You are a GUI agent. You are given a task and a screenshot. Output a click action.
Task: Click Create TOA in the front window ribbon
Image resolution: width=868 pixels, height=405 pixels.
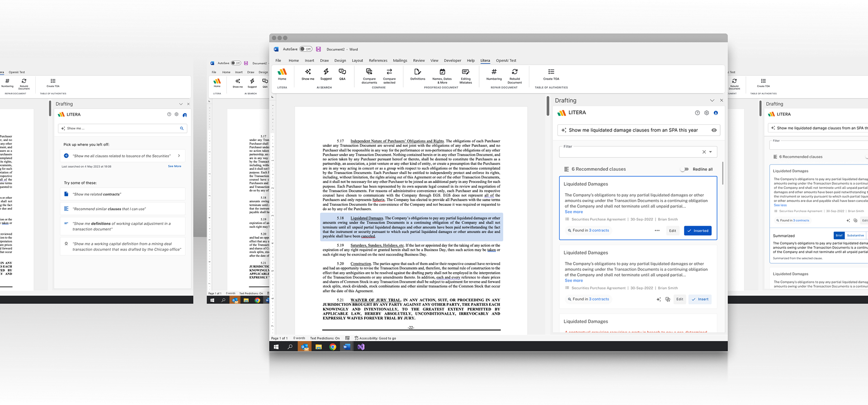point(551,74)
